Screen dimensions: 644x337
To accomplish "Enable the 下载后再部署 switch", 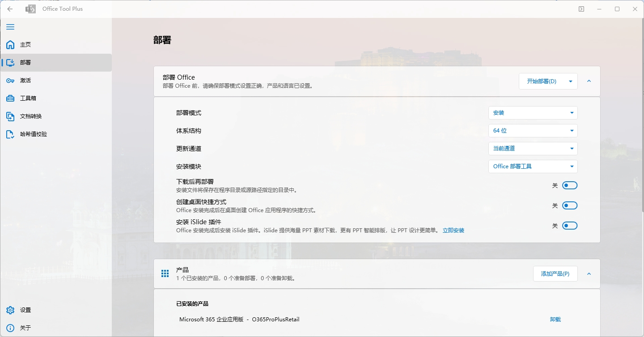I will pyautogui.click(x=570, y=185).
